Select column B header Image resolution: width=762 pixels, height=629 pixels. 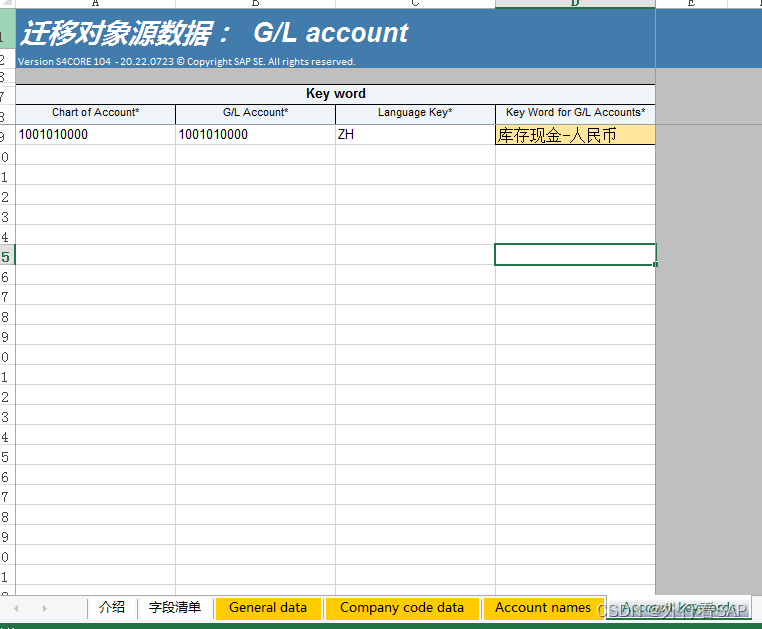point(256,3)
